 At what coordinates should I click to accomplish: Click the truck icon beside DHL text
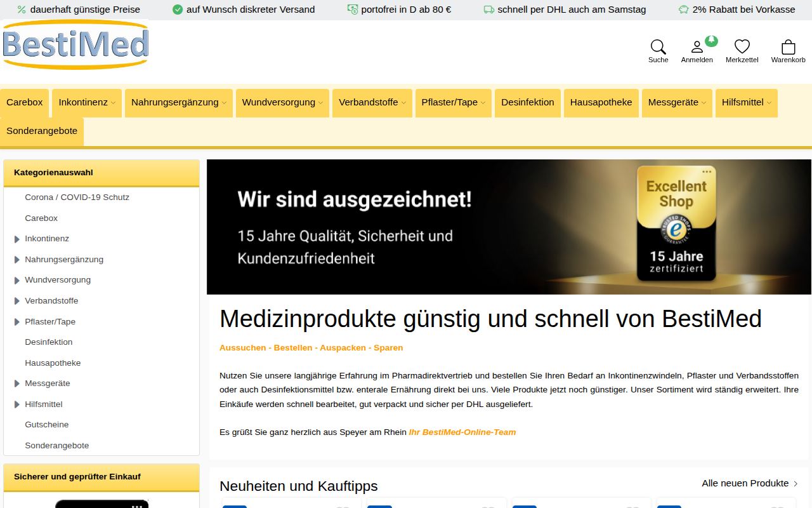click(x=488, y=10)
